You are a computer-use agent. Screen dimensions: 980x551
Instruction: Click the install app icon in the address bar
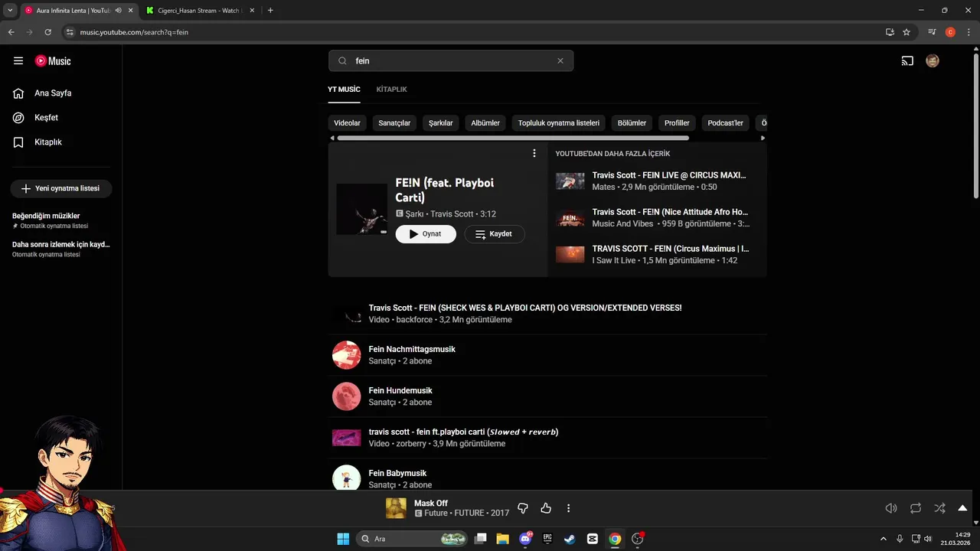pos(890,32)
